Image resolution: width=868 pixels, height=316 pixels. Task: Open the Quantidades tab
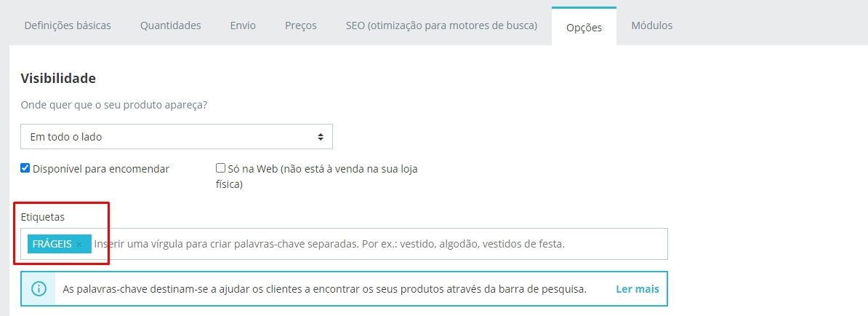[171, 25]
